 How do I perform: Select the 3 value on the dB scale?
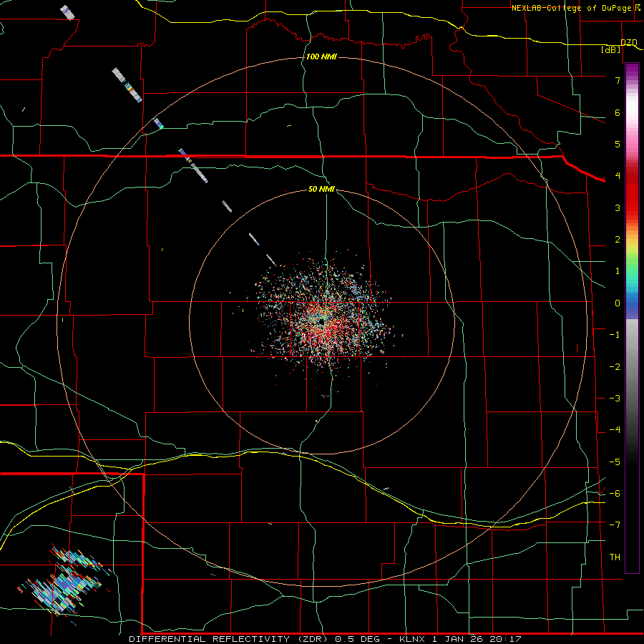(x=618, y=208)
